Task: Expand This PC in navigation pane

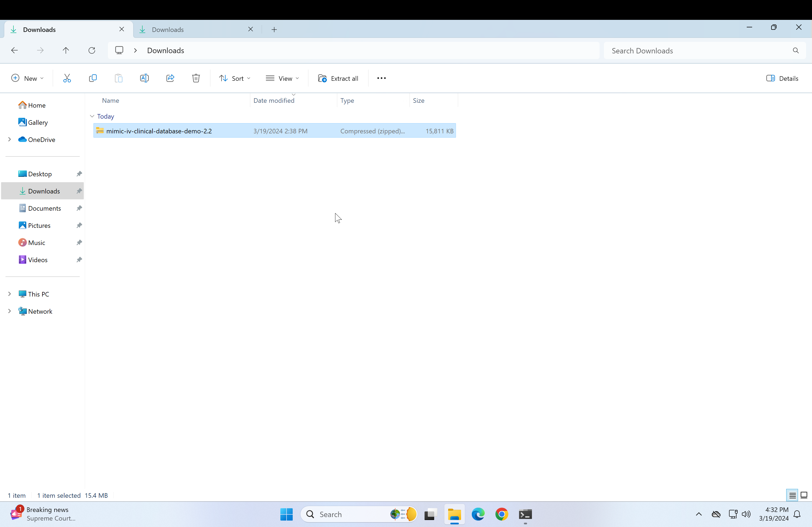Action: click(10, 294)
